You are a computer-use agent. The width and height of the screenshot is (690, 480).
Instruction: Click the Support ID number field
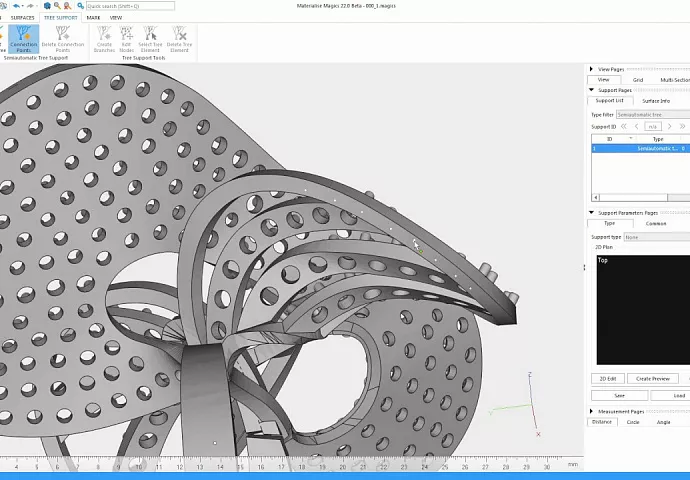653,126
